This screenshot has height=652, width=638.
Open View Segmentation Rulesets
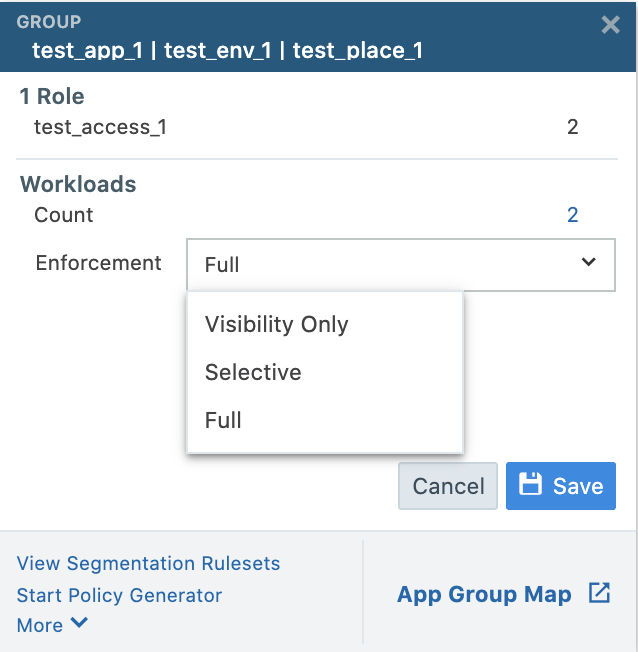coord(148,563)
